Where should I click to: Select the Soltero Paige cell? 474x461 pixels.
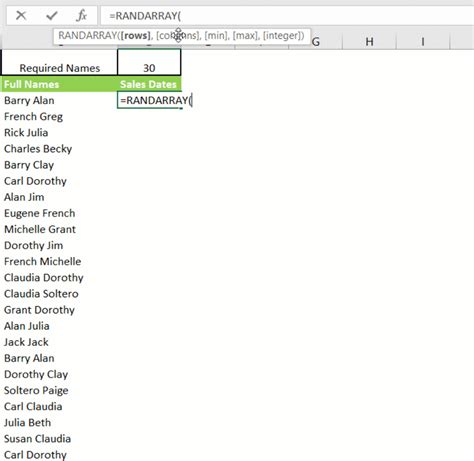coord(59,390)
